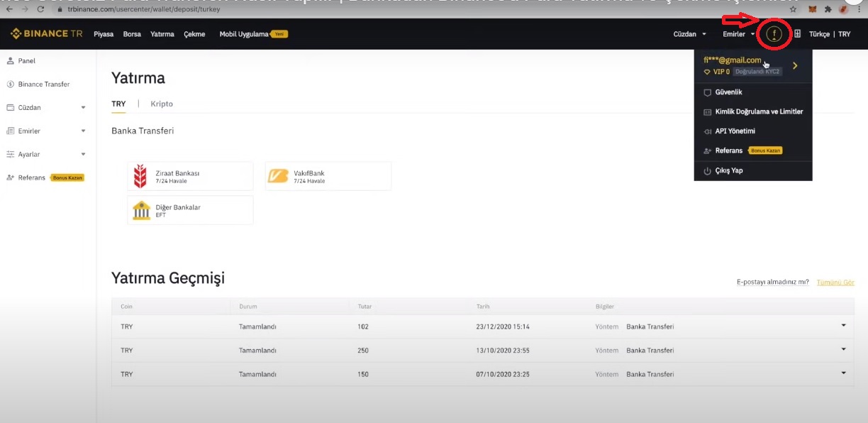Screen dimensions: 868x423
Task: Select the TRY deposit tab
Action: 118,104
